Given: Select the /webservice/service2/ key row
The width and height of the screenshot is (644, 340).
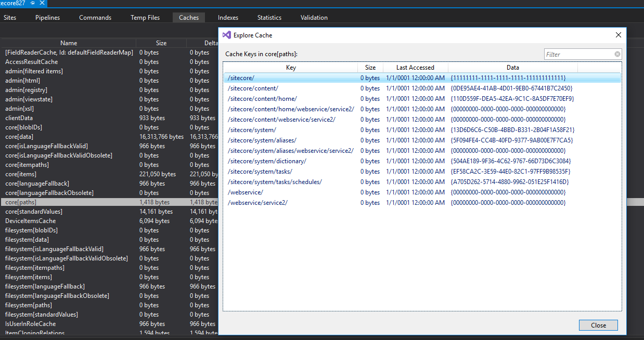Looking at the screenshot, I should [422, 203].
